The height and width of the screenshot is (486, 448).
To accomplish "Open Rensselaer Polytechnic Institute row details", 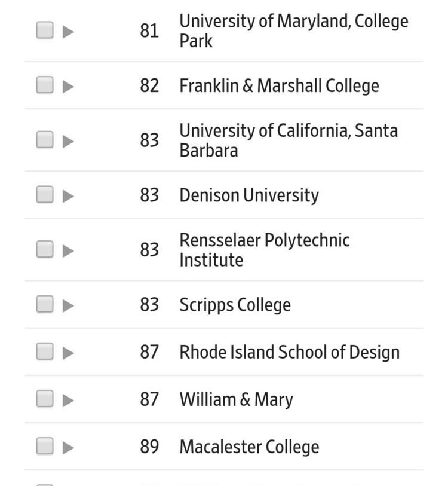I will tap(68, 250).
